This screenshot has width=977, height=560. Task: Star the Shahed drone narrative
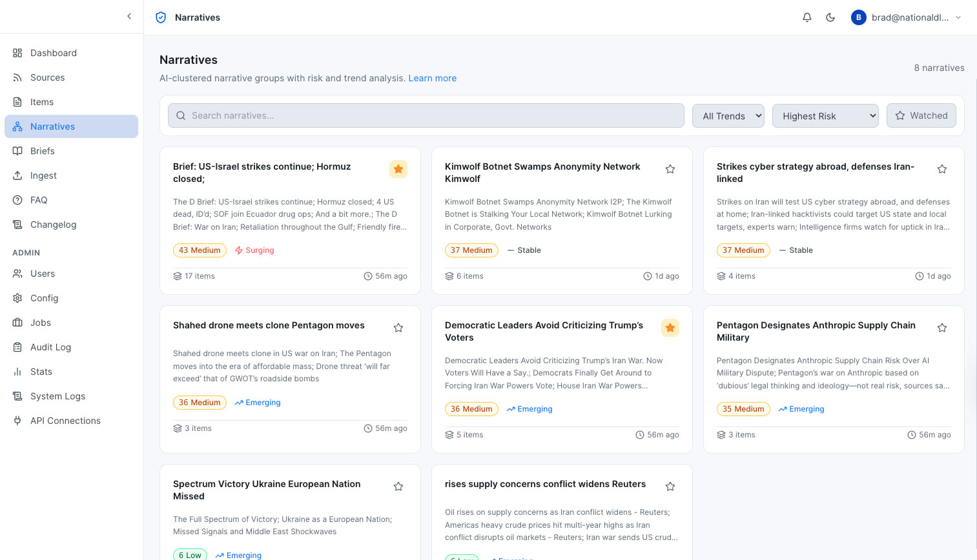point(398,328)
